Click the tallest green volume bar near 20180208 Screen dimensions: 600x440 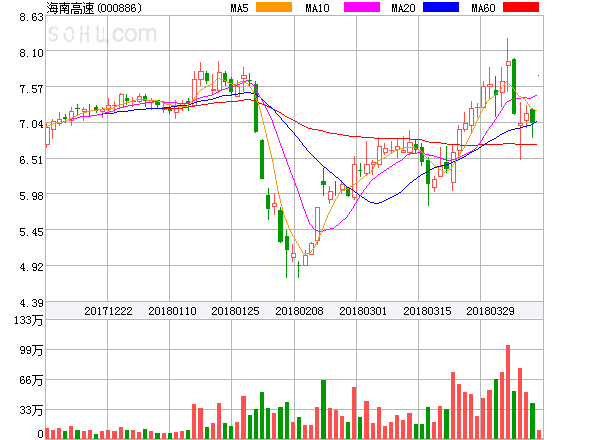tap(323, 409)
